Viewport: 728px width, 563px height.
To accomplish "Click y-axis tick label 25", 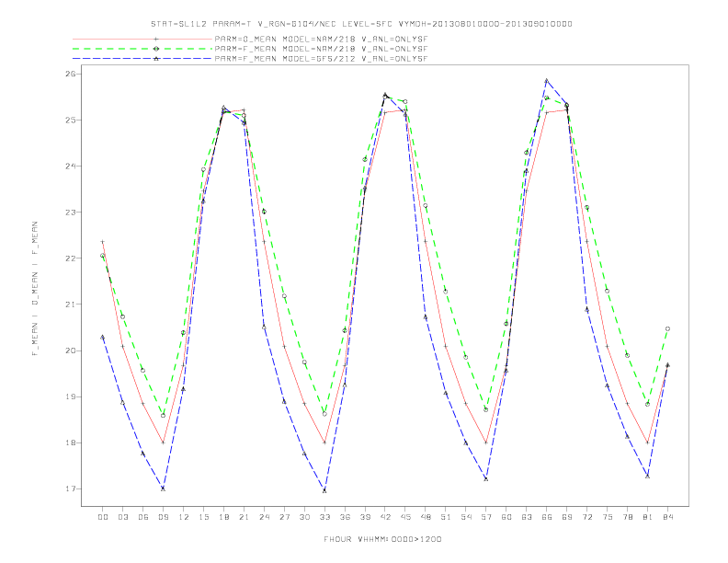I will [x=71, y=120].
